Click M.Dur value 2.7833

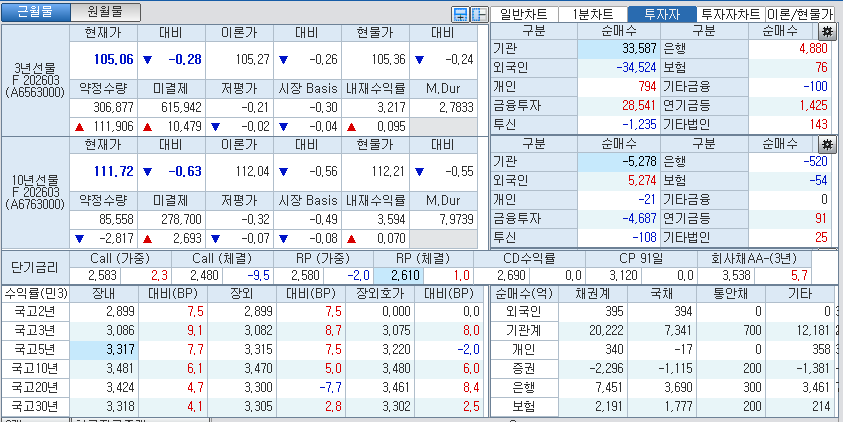443,108
